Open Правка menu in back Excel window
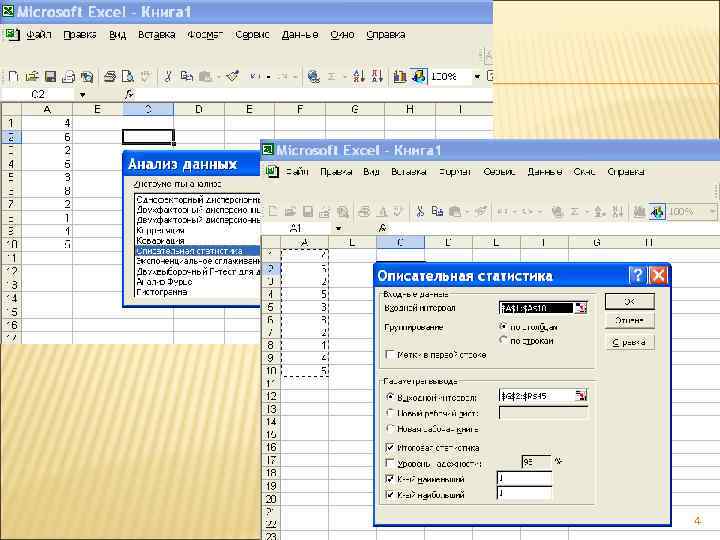720x540 pixels. (80, 34)
